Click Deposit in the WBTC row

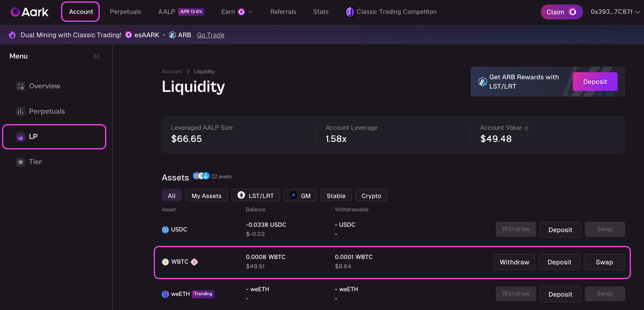(x=559, y=262)
